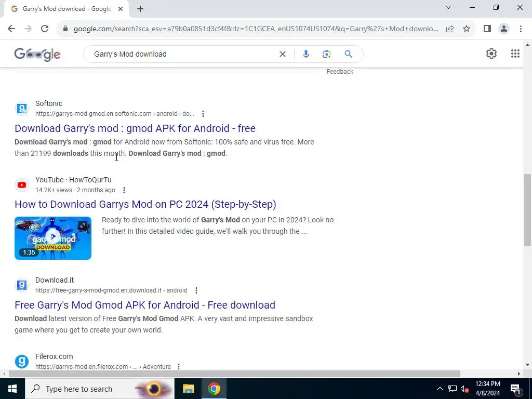Open Download Garry's mod gmod APK link

[135, 128]
